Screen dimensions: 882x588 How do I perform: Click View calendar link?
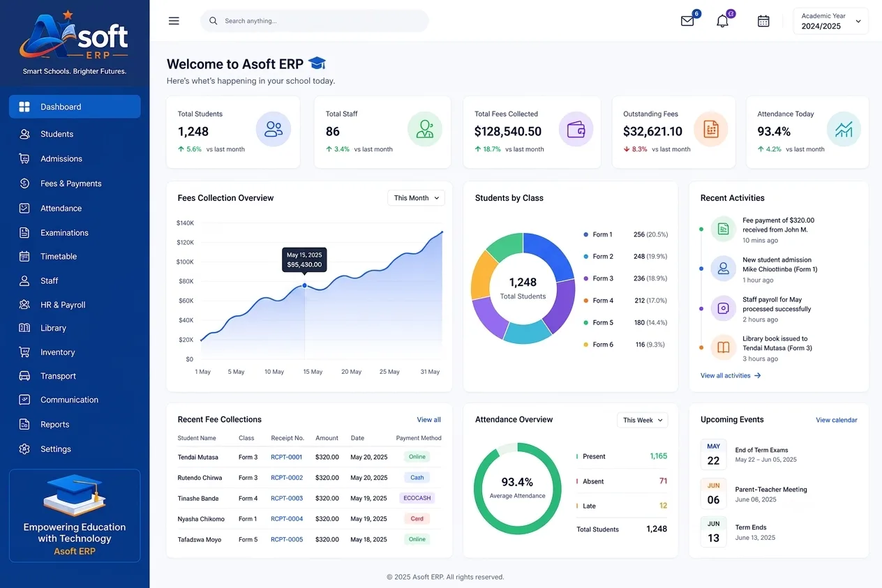(837, 420)
